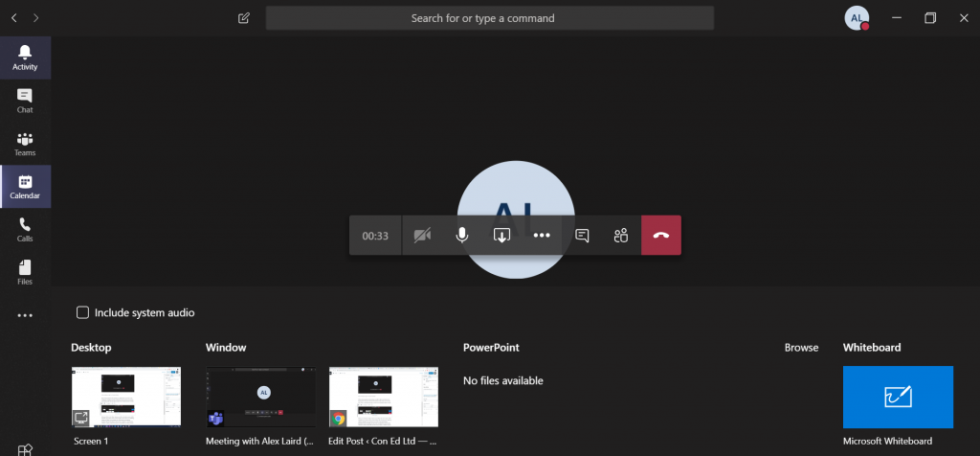
Task: Turn on the camera in meeting bar
Action: (422, 236)
